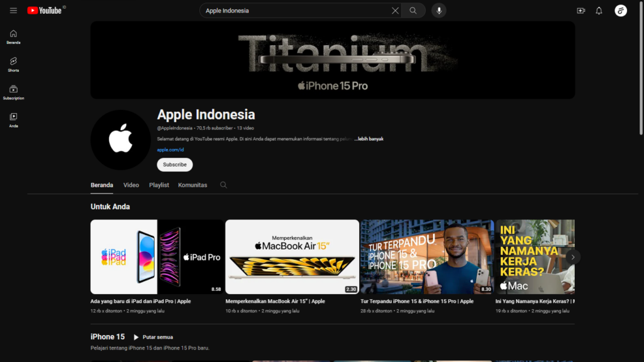The width and height of the screenshot is (644, 362).
Task: Go to Beranda in sidebar
Action: (x=14, y=37)
